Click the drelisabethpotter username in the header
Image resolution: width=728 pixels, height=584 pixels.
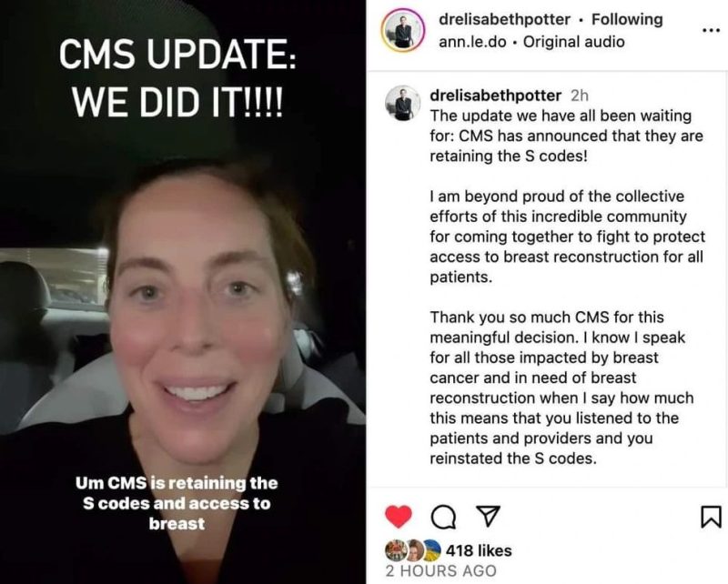click(504, 19)
